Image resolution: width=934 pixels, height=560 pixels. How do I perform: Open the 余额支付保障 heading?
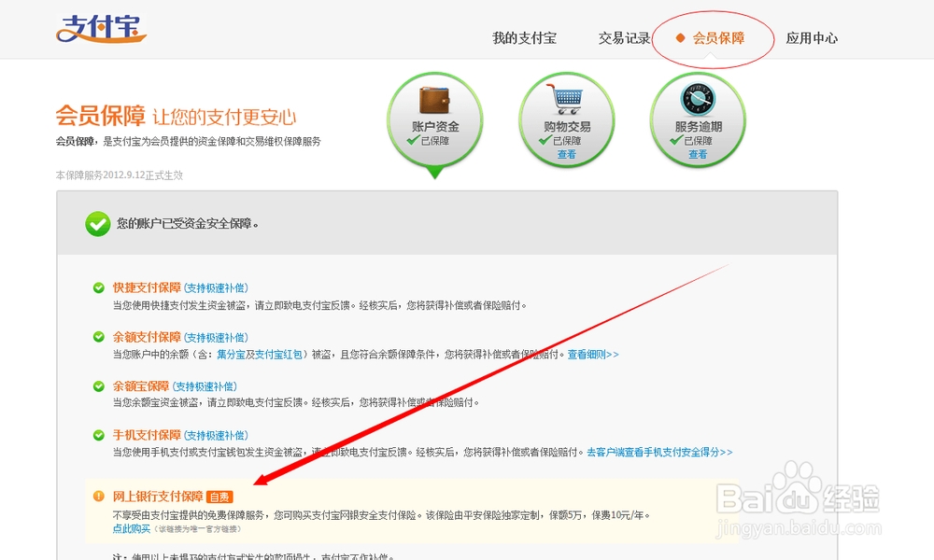coord(148,338)
